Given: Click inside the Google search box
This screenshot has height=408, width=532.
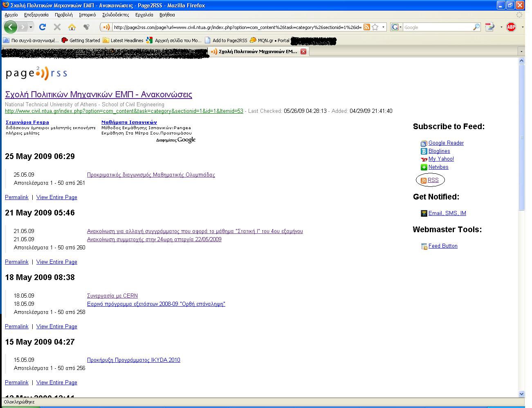Looking at the screenshot, I should point(437,27).
